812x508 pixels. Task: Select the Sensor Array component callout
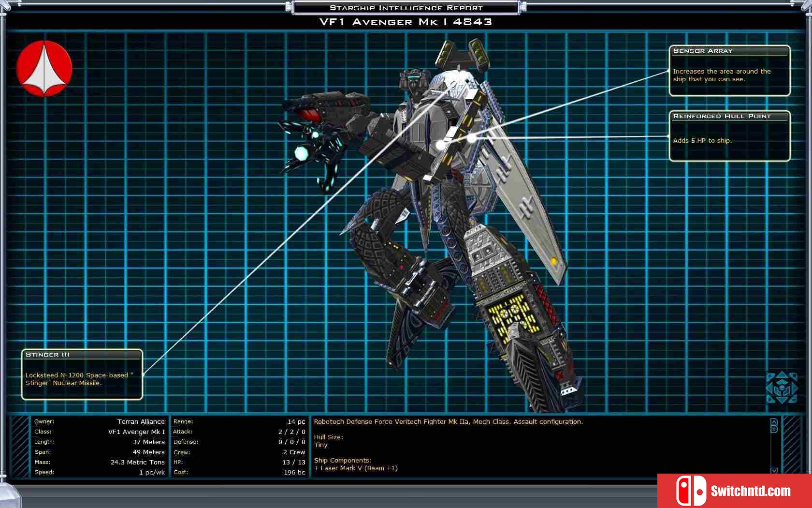click(x=730, y=71)
